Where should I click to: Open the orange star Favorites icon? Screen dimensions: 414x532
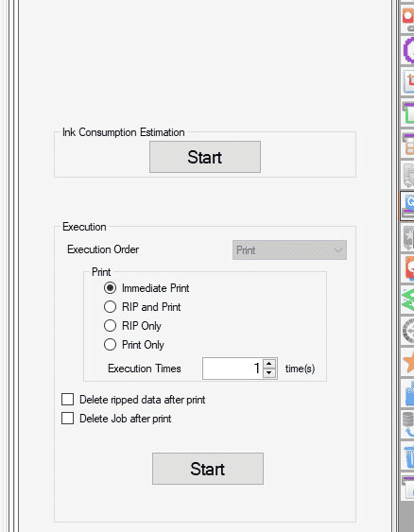tap(408, 362)
